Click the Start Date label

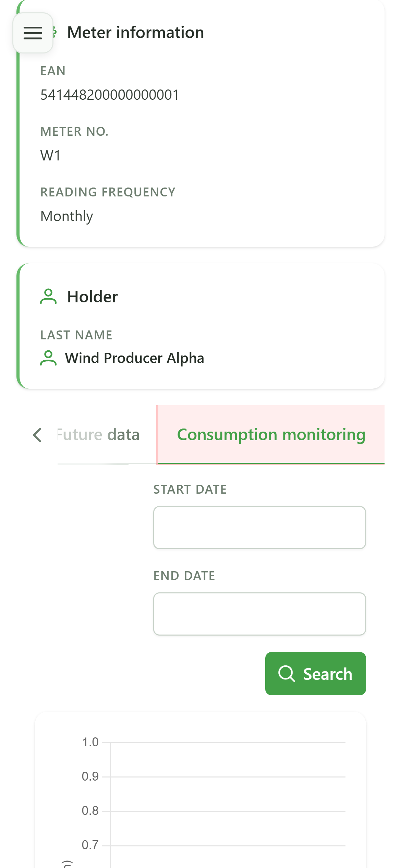190,490
